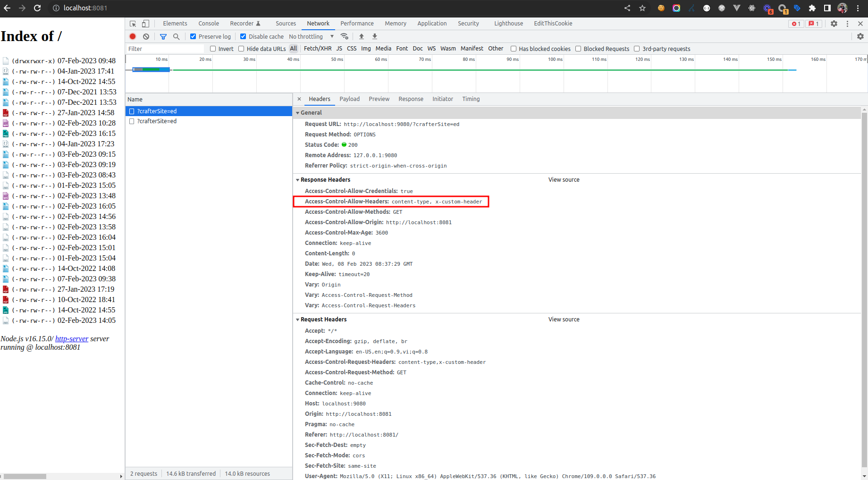The image size is (868, 480).
Task: Enable Hide data URLs filtering
Action: (x=241, y=49)
